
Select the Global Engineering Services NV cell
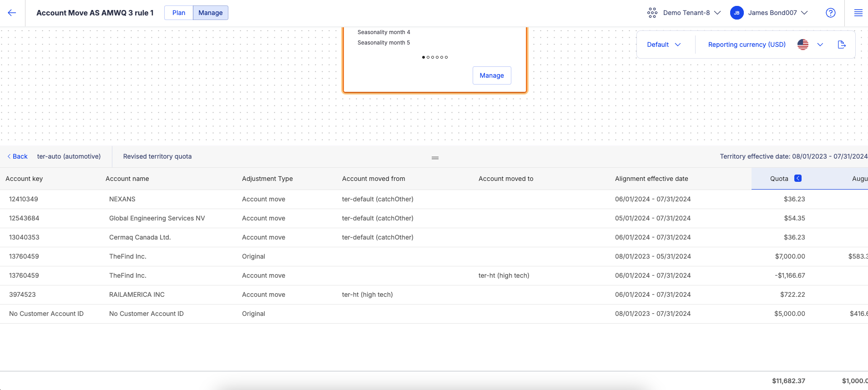(x=157, y=218)
